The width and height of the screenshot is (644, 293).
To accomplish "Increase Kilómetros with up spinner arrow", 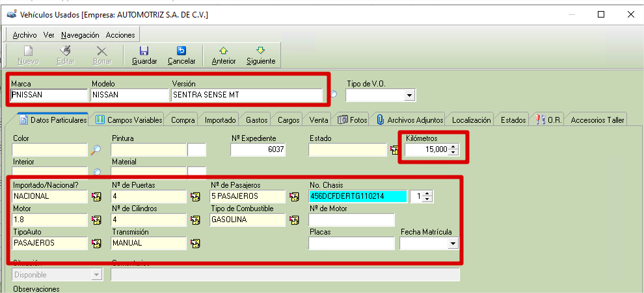I will click(x=453, y=147).
